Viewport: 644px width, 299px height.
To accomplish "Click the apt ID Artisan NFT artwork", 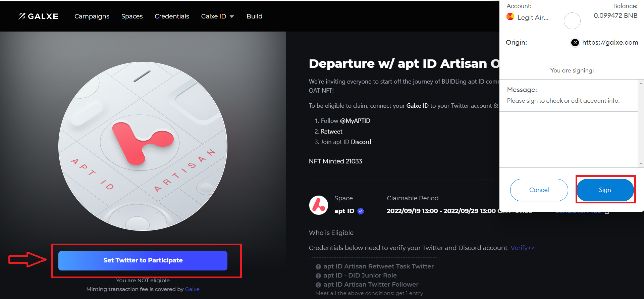I will tap(143, 146).
